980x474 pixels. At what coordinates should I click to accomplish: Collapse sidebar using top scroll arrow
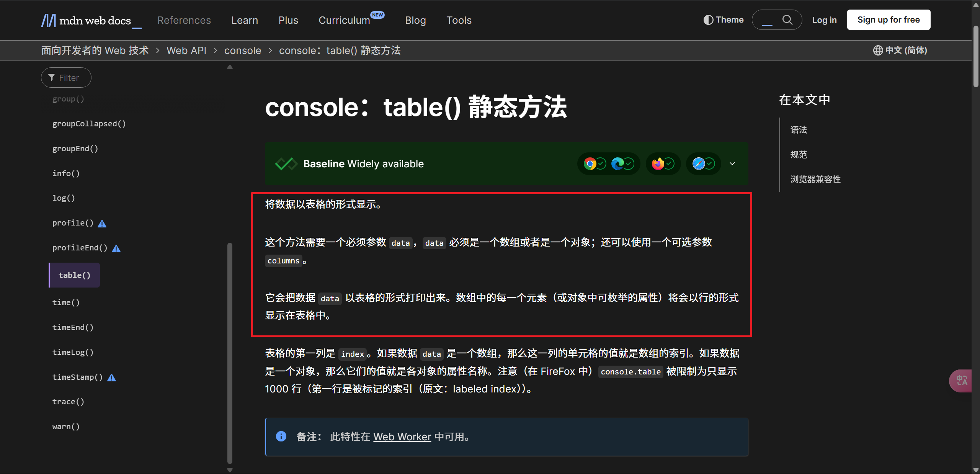click(x=230, y=67)
